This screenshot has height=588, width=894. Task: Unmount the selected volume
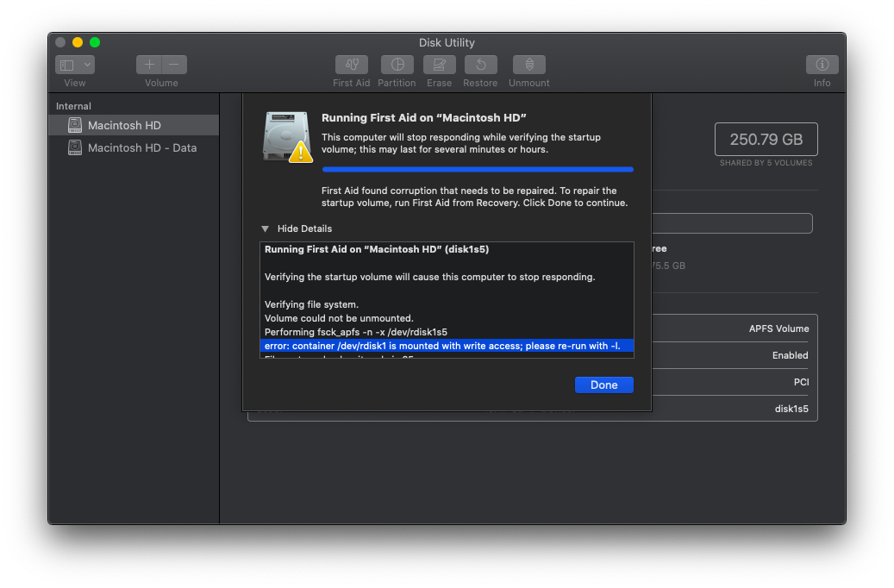click(529, 65)
